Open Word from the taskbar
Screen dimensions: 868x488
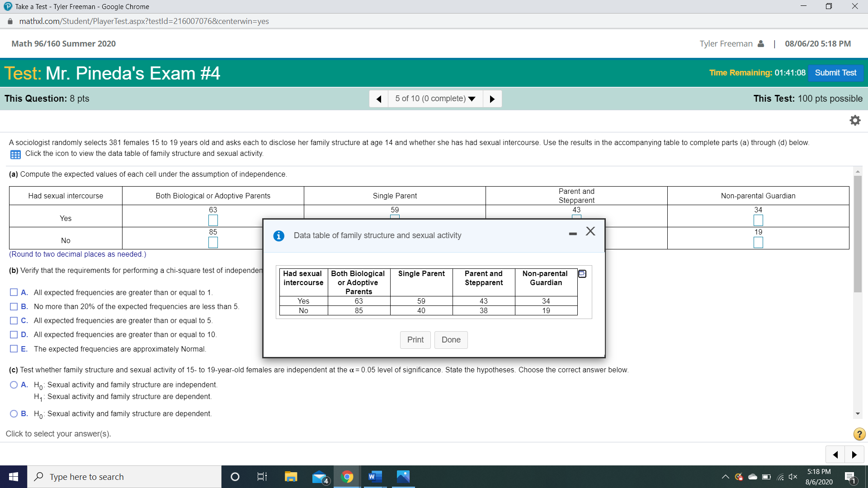[375, 477]
